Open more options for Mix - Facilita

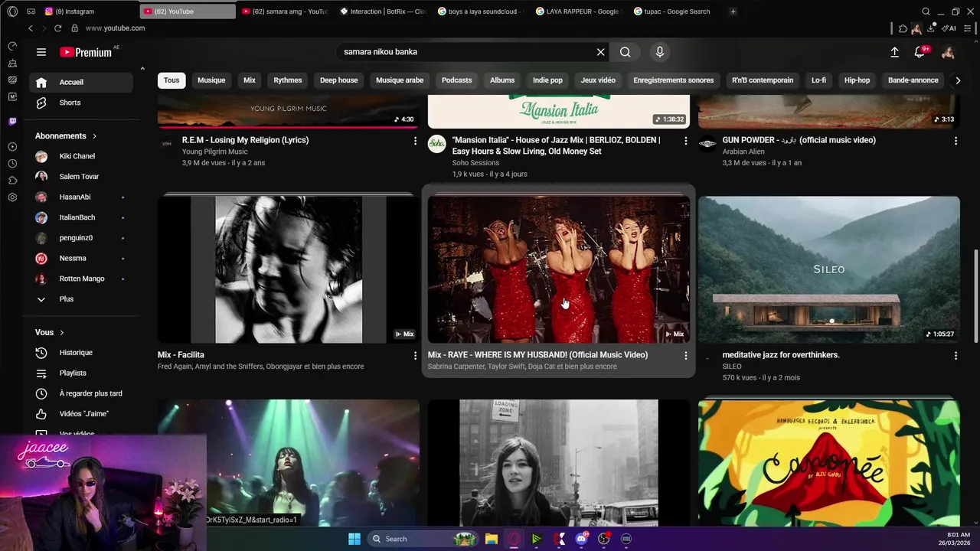coord(415,356)
